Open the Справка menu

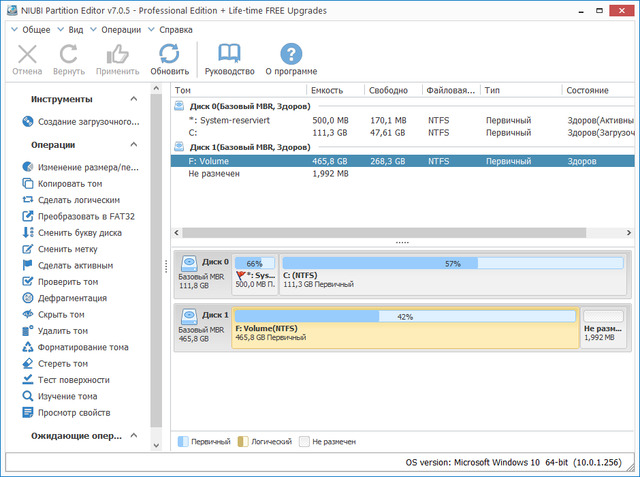tap(176, 29)
